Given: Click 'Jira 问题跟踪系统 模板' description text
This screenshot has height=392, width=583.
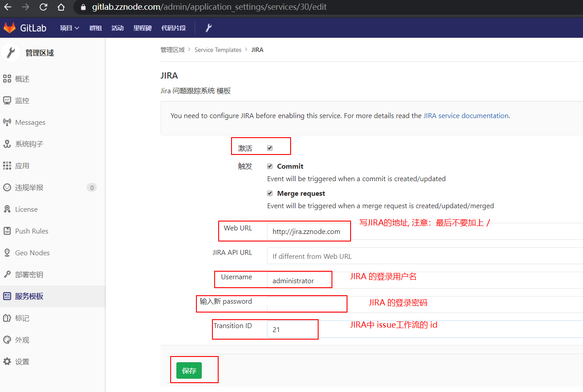Looking at the screenshot, I should pos(196,91).
